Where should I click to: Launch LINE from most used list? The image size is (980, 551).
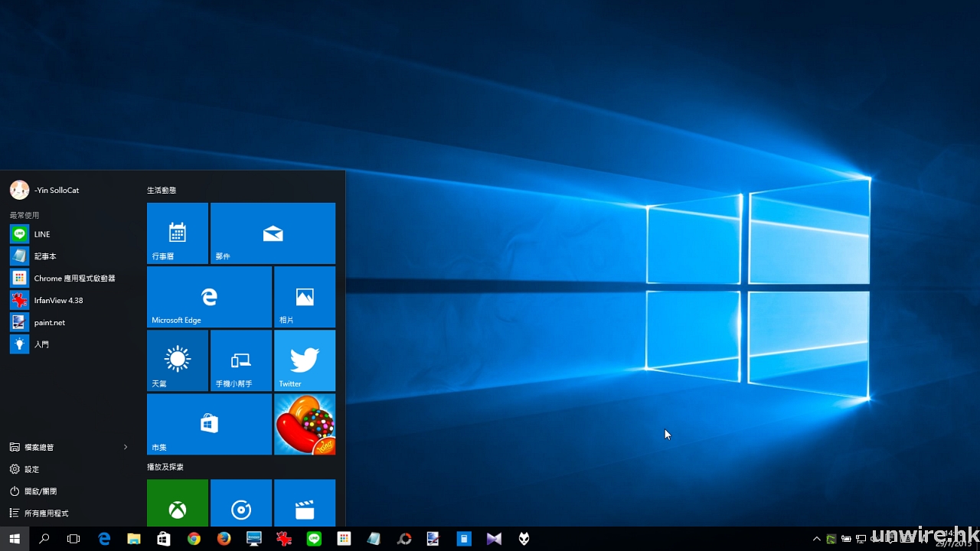point(42,234)
